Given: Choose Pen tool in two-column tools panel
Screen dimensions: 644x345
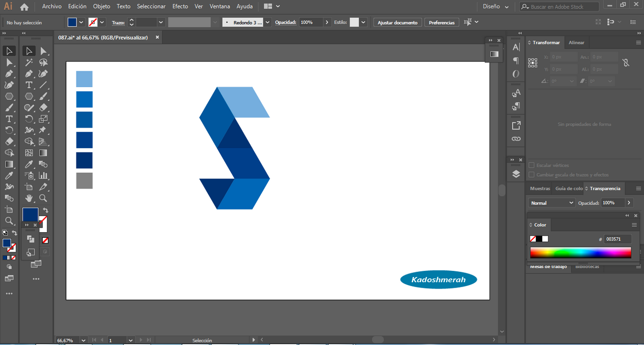Looking at the screenshot, I should [x=29, y=74].
